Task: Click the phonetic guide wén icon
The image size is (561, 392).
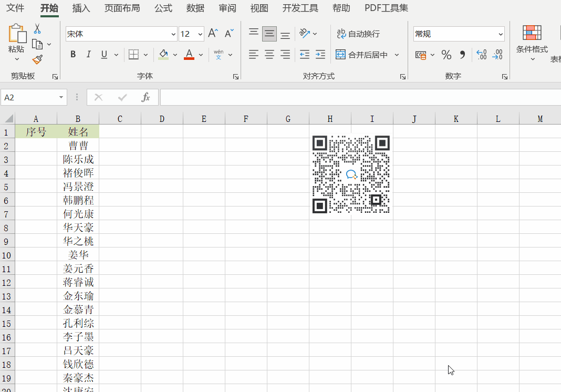Action: 219,55
